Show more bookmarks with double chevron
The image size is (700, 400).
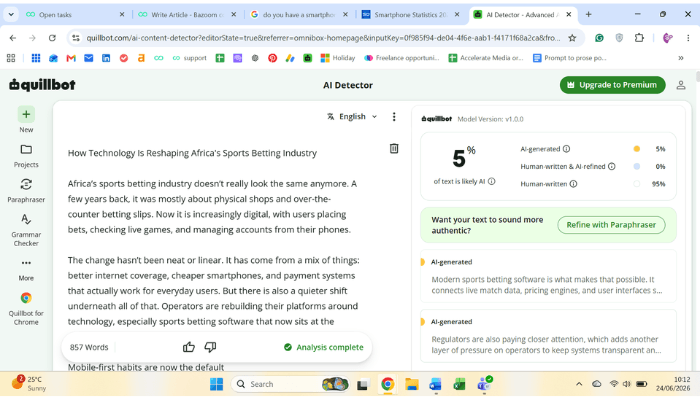tap(681, 58)
